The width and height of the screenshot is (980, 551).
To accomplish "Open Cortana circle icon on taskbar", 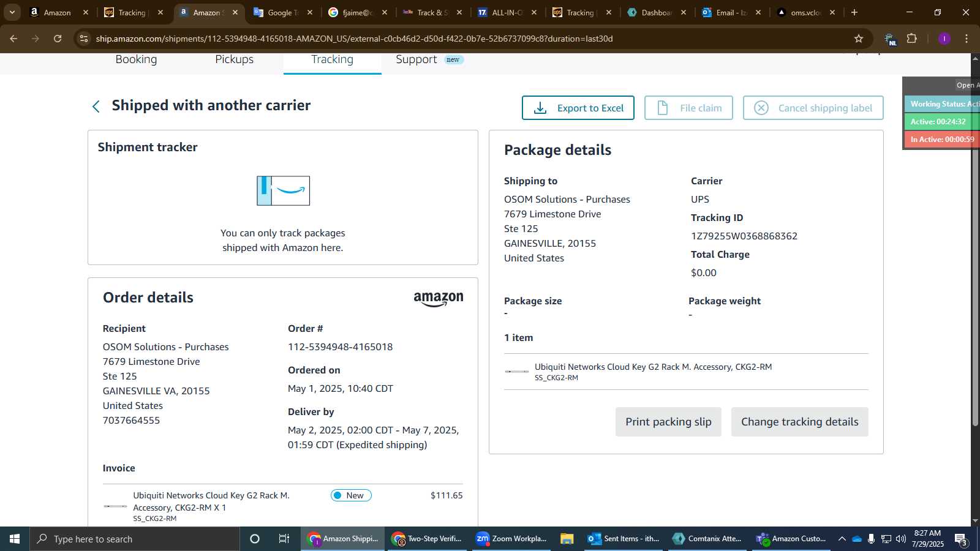I will (x=255, y=539).
